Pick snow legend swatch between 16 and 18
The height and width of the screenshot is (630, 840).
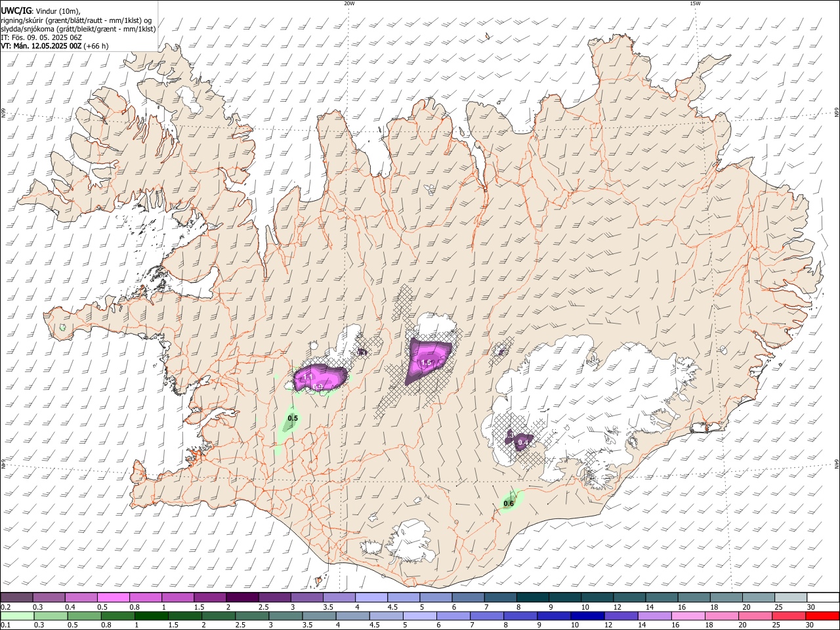click(x=693, y=597)
